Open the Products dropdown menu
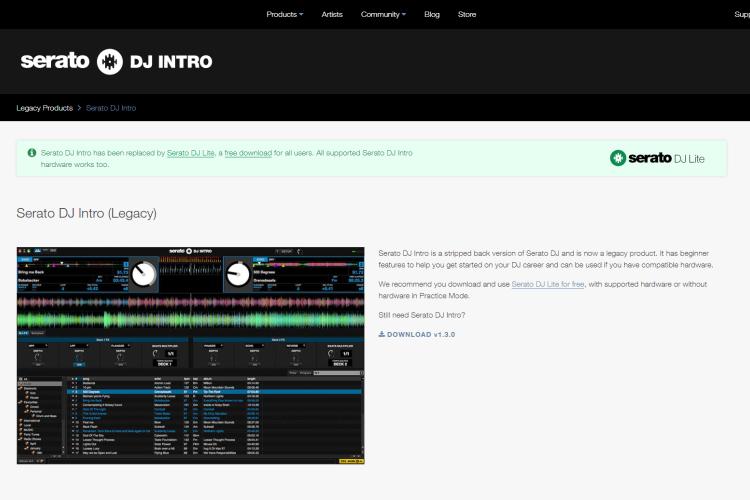This screenshot has height=500, width=750. click(x=285, y=14)
